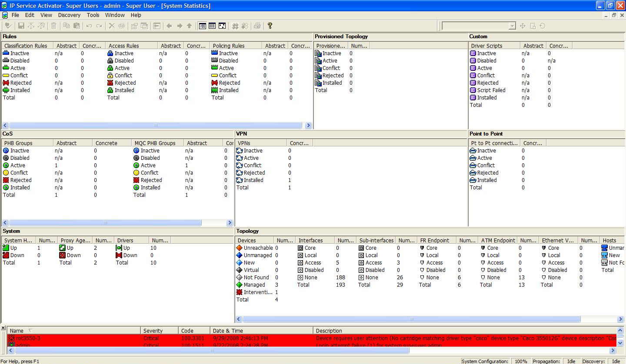Select the Not Found row under Devices
The width and height of the screenshot is (626, 364).
[257, 278]
